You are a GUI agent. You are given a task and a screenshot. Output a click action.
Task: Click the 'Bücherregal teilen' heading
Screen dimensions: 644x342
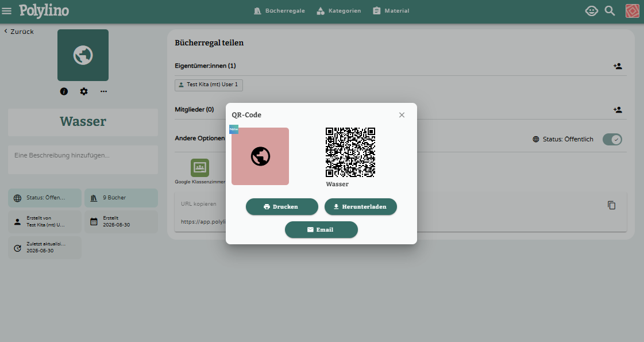click(209, 43)
